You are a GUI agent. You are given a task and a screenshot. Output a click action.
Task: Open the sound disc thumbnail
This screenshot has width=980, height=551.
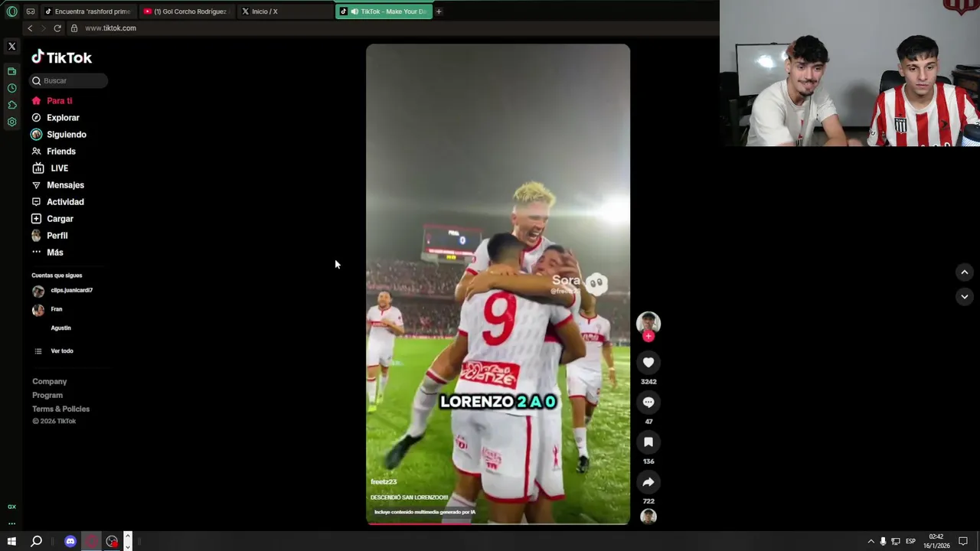click(648, 517)
